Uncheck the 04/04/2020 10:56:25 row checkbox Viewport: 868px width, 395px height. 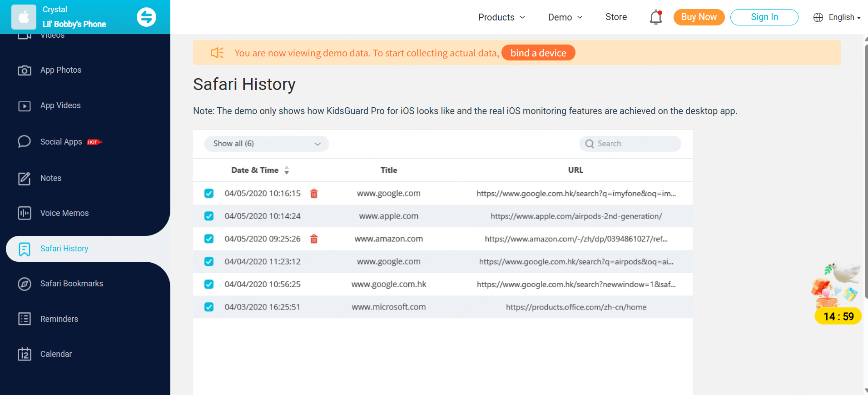(209, 285)
